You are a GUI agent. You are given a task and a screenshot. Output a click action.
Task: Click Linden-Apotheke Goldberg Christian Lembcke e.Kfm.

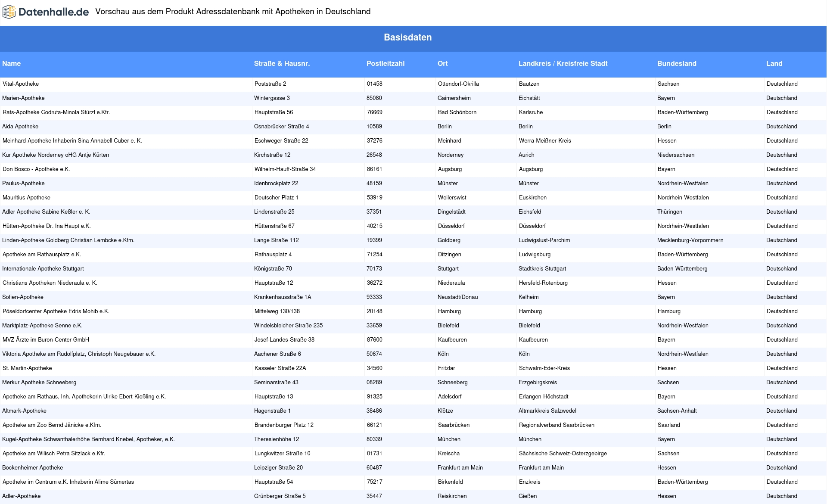coord(68,240)
